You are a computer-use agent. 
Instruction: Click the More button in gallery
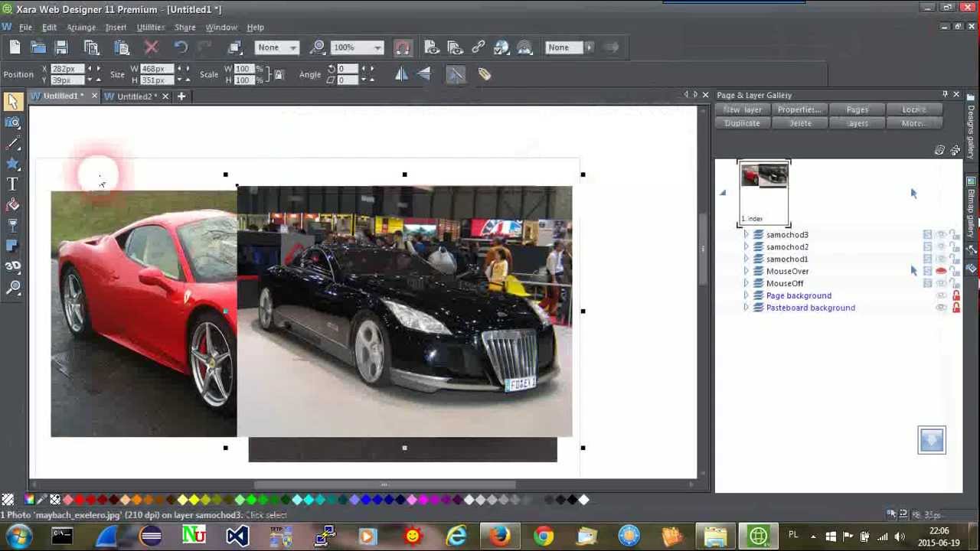tap(913, 123)
